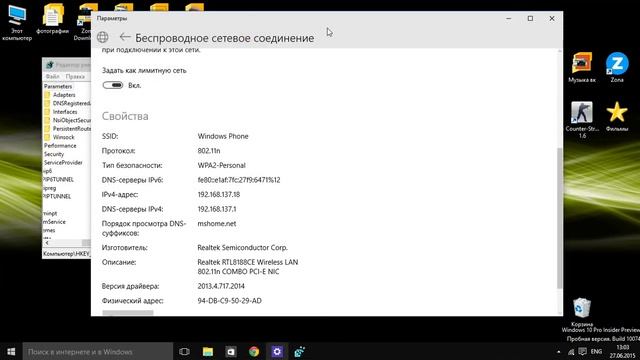The height and width of the screenshot is (360, 640).
Task: Select ServiceProvider key in Registry Editor
Action: point(63,162)
